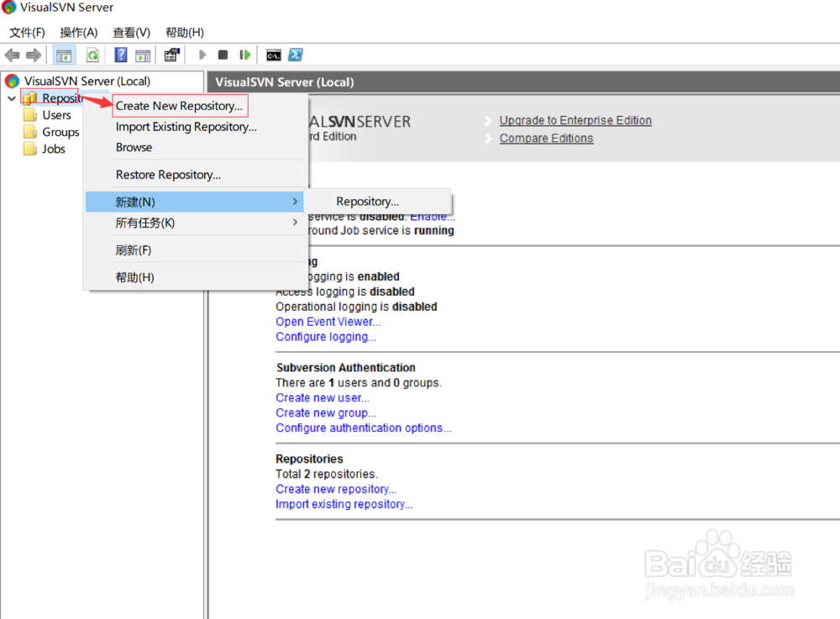Select the Jobs tree item
This screenshot has height=619, width=840.
(x=54, y=149)
